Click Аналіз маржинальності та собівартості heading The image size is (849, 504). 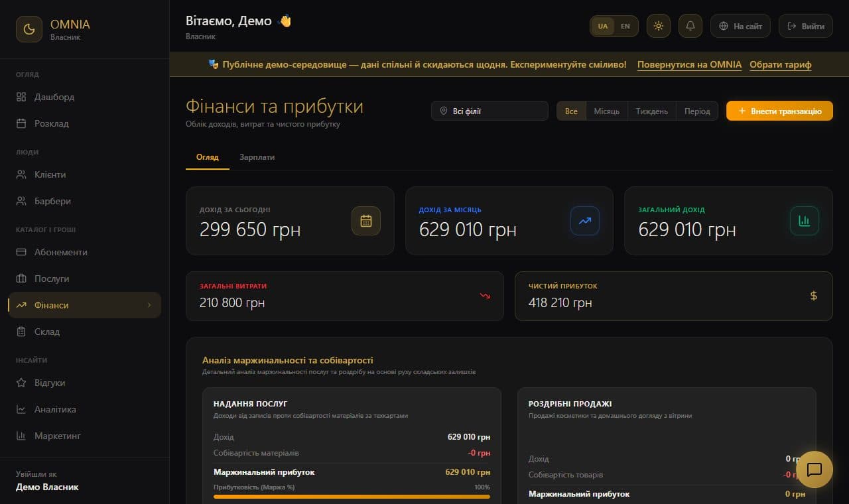click(x=288, y=360)
